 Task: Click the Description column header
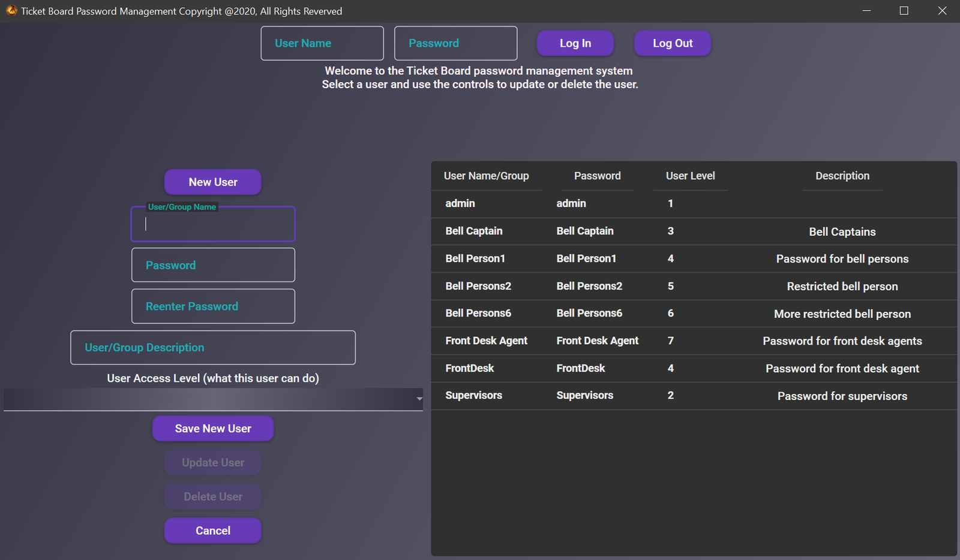(842, 176)
